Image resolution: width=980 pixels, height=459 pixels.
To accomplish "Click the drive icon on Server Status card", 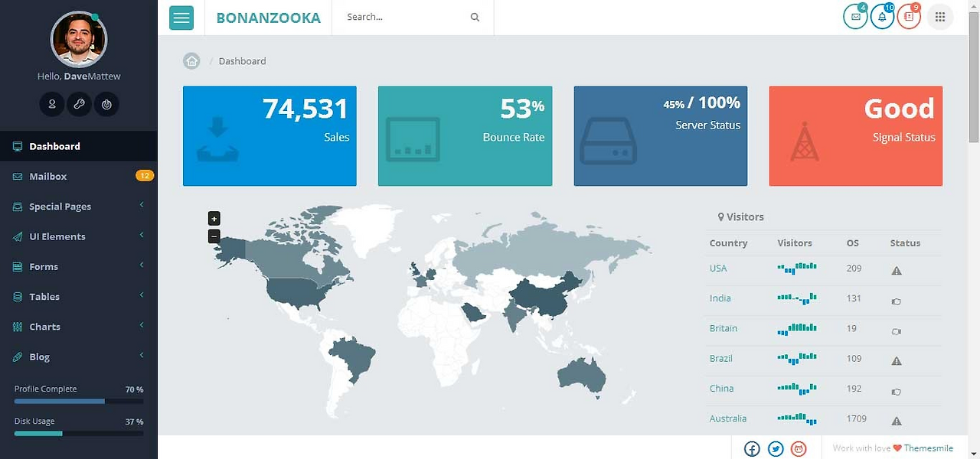I will [609, 140].
